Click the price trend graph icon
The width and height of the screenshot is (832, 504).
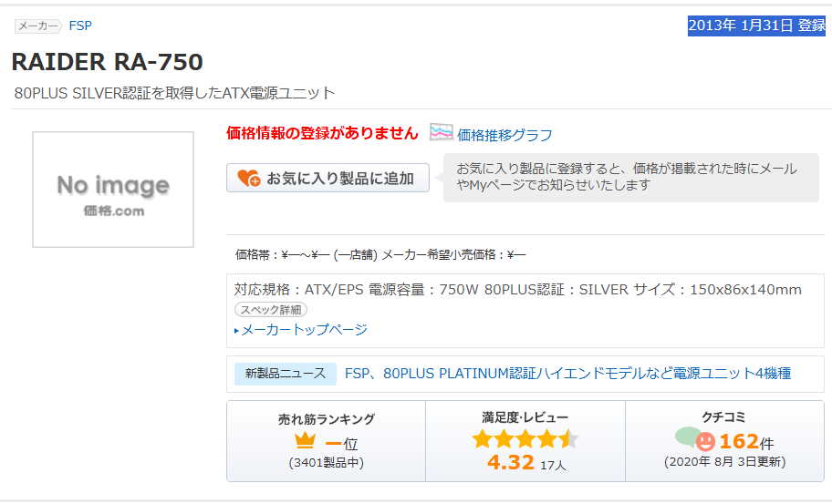442,133
